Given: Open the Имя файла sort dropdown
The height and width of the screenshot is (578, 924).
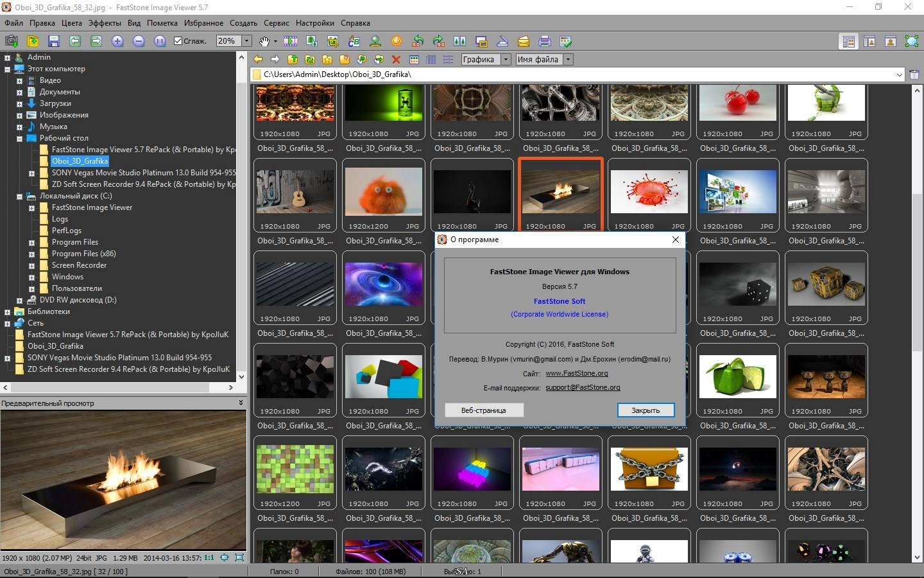Looking at the screenshot, I should [568, 59].
